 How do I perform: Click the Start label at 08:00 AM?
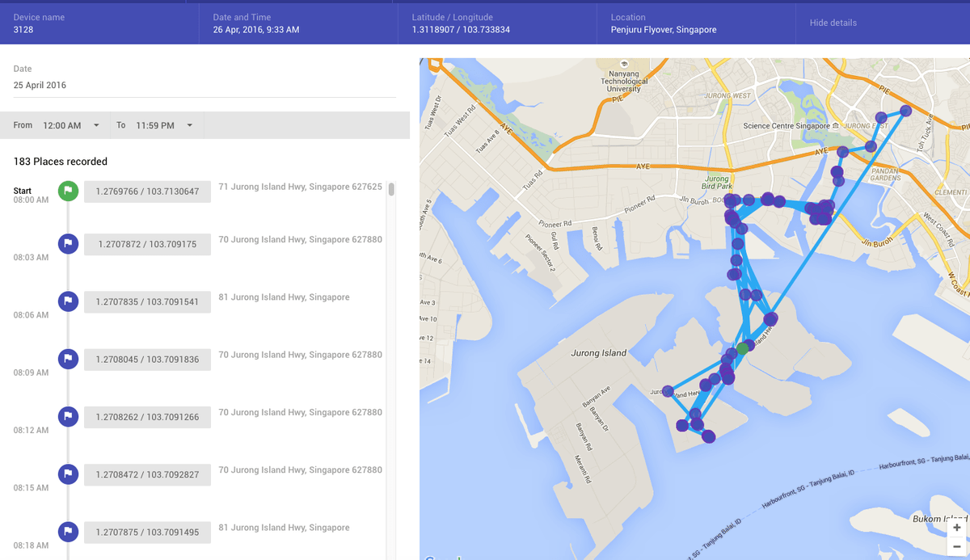(23, 191)
